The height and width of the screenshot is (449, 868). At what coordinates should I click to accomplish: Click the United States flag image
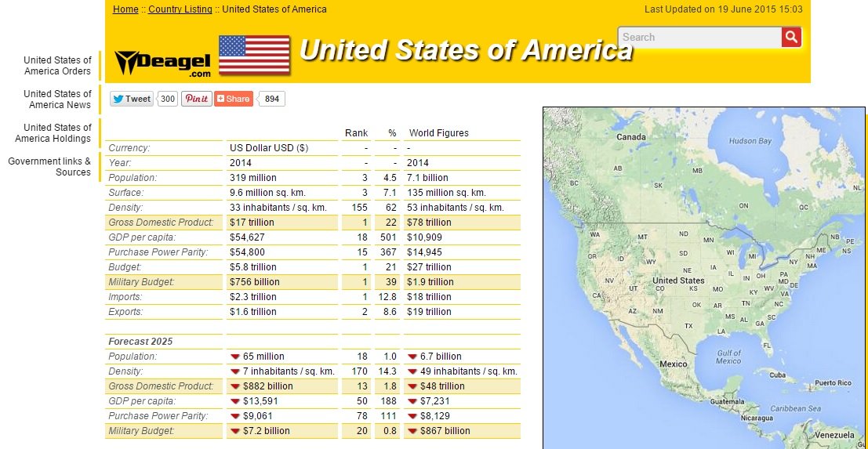point(254,55)
